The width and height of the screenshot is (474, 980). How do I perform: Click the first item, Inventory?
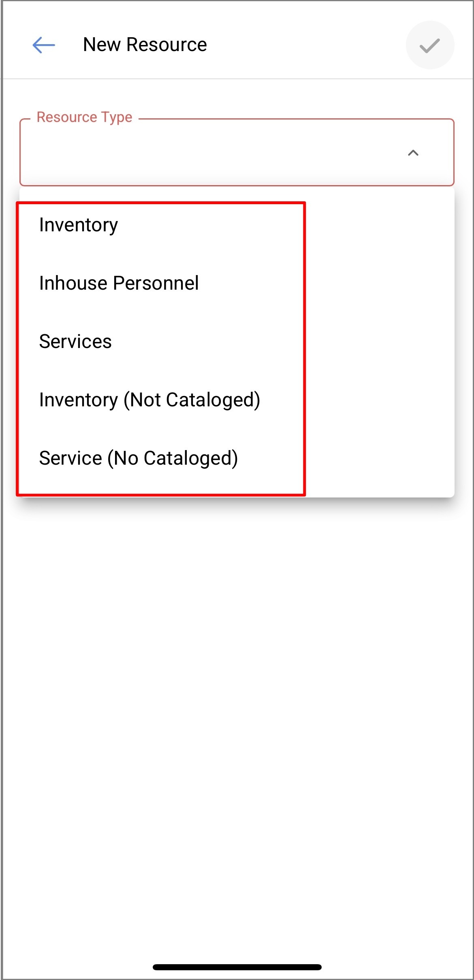coord(79,225)
